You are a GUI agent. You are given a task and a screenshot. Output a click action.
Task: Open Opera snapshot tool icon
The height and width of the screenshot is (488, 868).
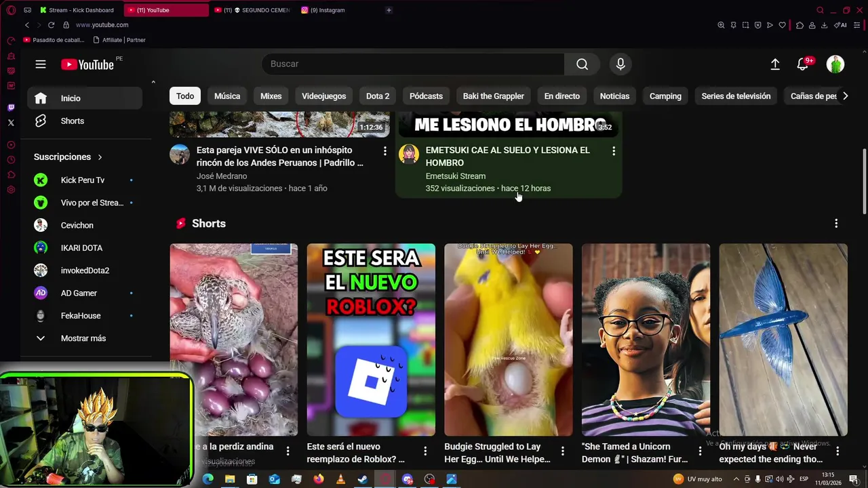click(745, 25)
